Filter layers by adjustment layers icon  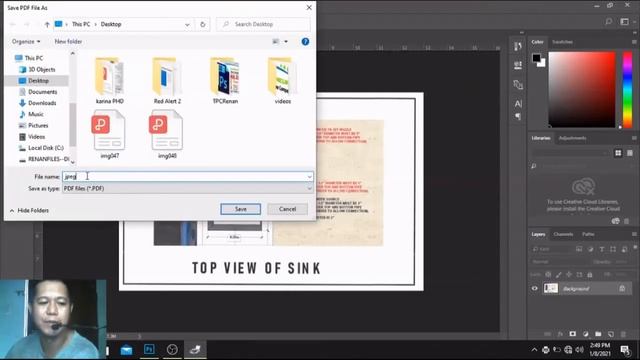590,249
